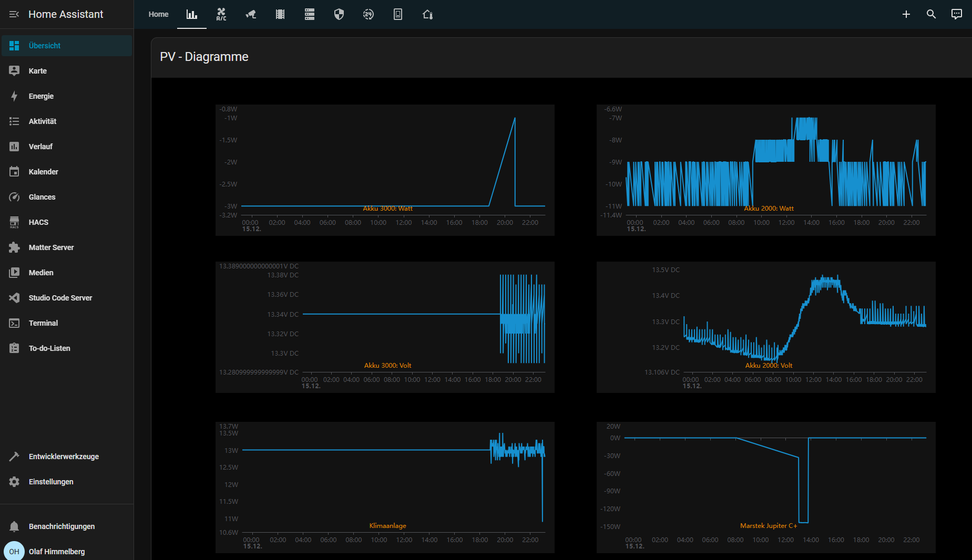Open the 24-hour clock tab
The image size is (972, 560).
(x=369, y=15)
